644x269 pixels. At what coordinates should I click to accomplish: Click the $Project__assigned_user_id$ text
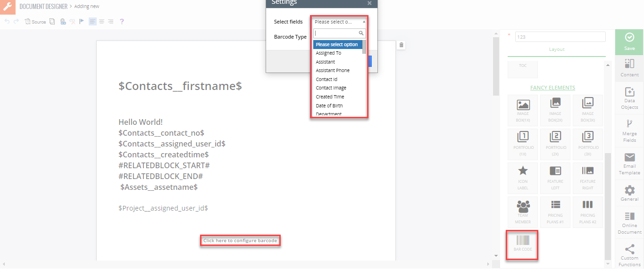pos(163,208)
